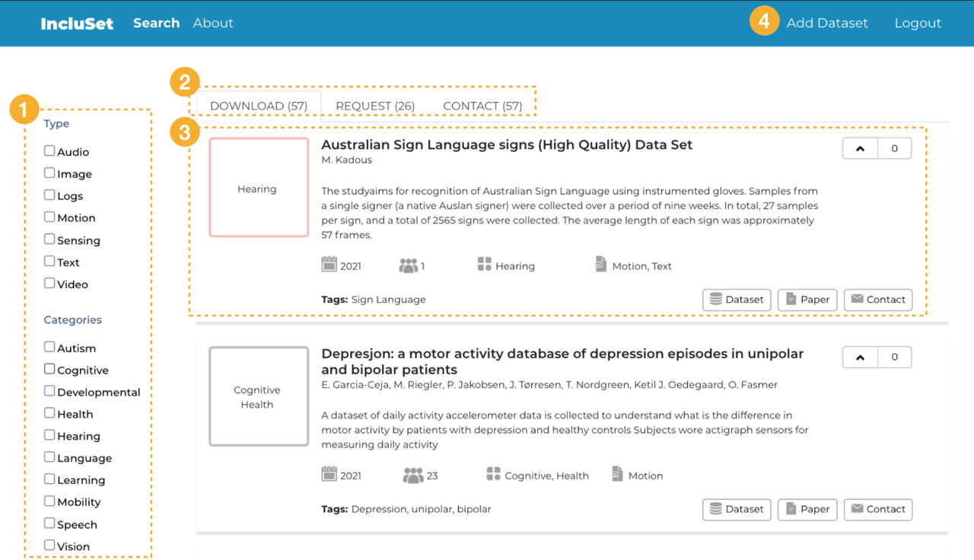
Task: Click the calendar icon on the Australian Sign Language card
Action: click(329, 265)
